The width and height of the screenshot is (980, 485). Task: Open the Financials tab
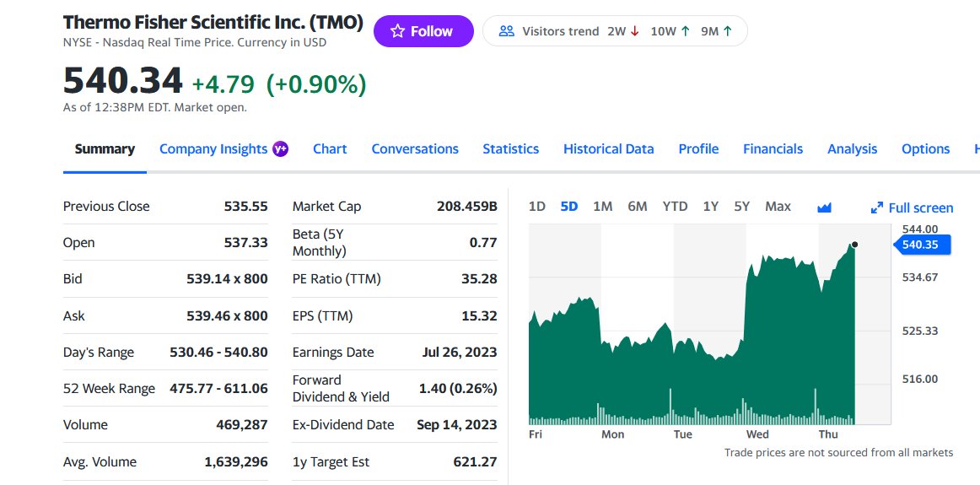pyautogui.click(x=773, y=148)
